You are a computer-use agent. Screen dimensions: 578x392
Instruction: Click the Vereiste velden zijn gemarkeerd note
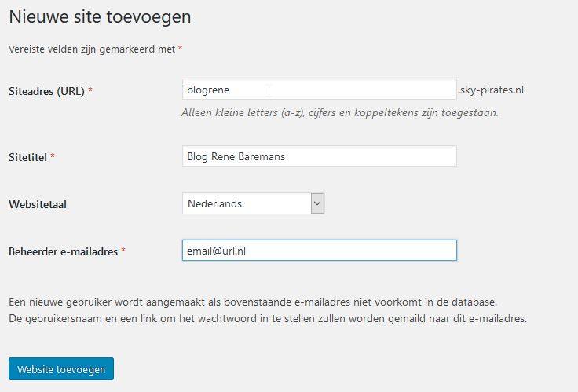point(91,49)
